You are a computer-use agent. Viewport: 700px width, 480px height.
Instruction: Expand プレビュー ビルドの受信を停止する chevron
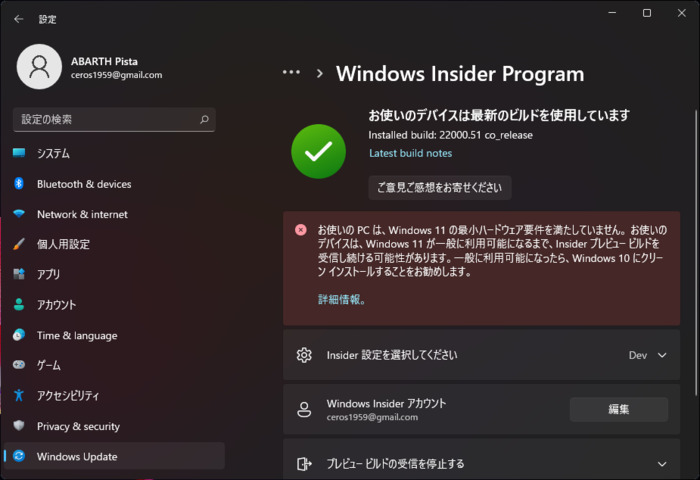(x=662, y=464)
